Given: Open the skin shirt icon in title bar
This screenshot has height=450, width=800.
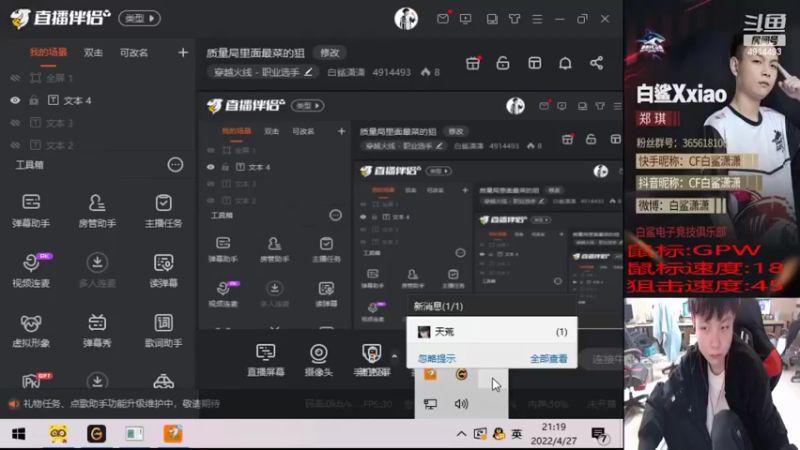Looking at the screenshot, I should coord(514,19).
